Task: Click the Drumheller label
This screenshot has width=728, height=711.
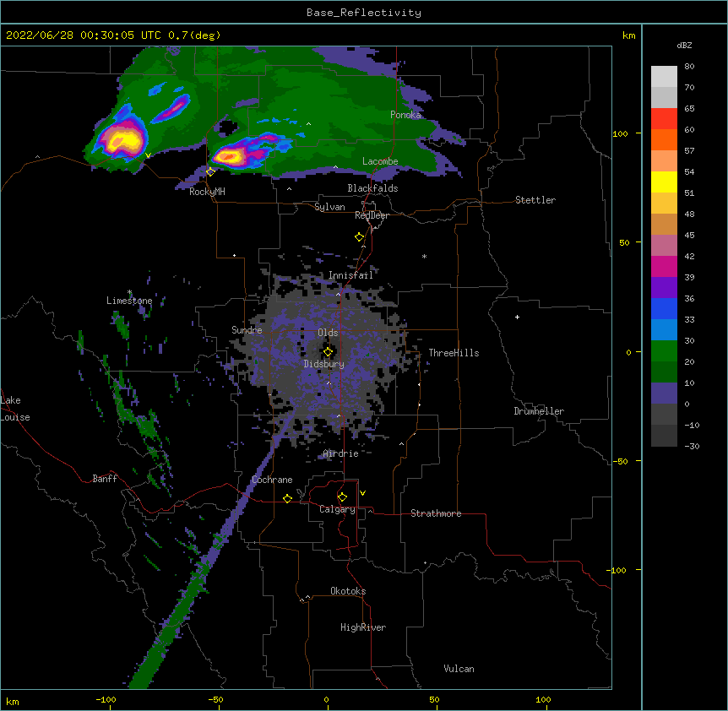Action: [x=539, y=411]
